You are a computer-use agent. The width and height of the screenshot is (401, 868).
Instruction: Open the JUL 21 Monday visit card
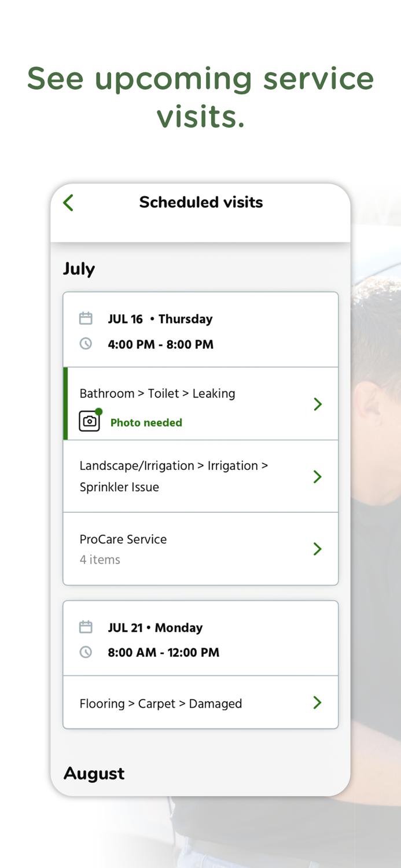(x=201, y=639)
